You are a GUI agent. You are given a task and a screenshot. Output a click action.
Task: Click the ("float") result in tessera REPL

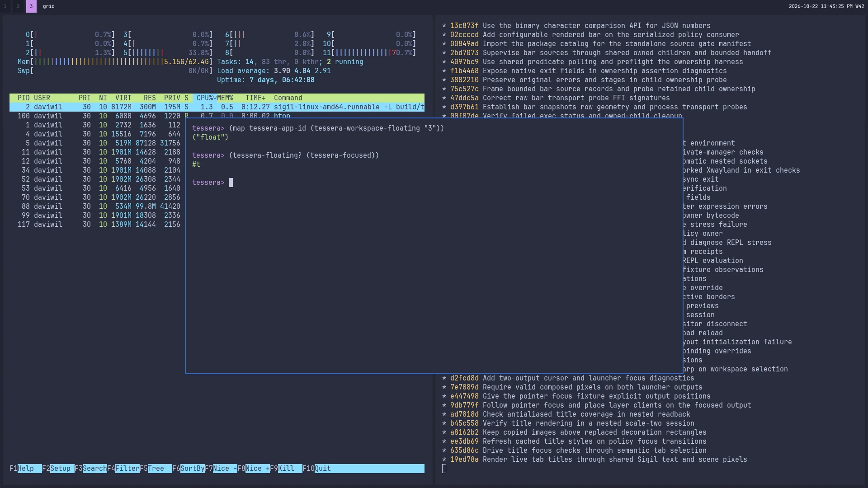(x=210, y=137)
